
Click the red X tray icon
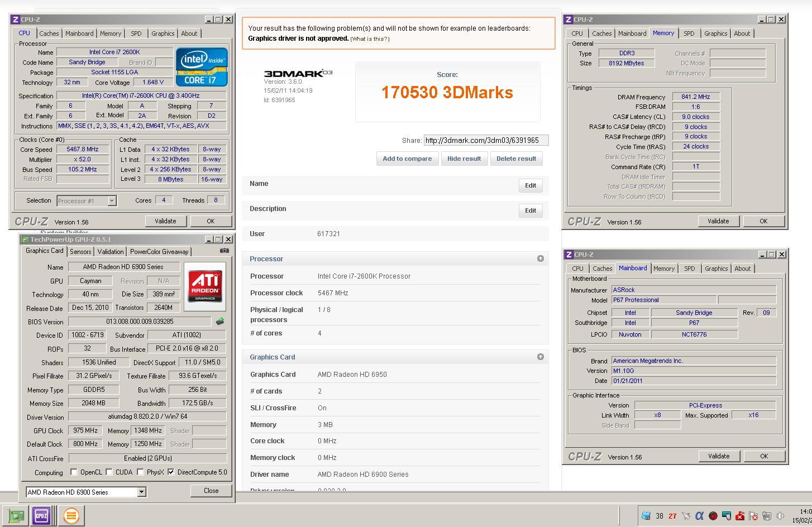pyautogui.click(x=740, y=516)
